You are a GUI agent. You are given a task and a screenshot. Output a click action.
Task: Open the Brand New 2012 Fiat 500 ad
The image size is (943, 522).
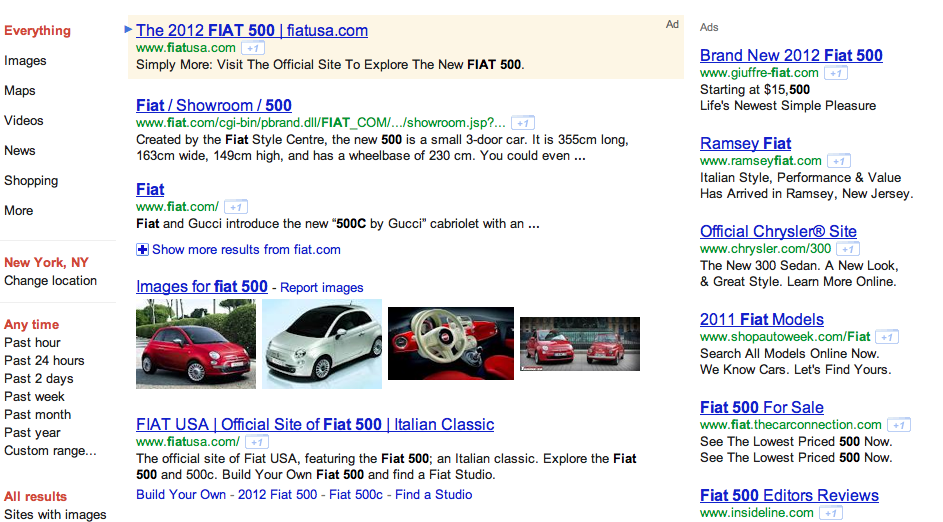[x=791, y=56]
